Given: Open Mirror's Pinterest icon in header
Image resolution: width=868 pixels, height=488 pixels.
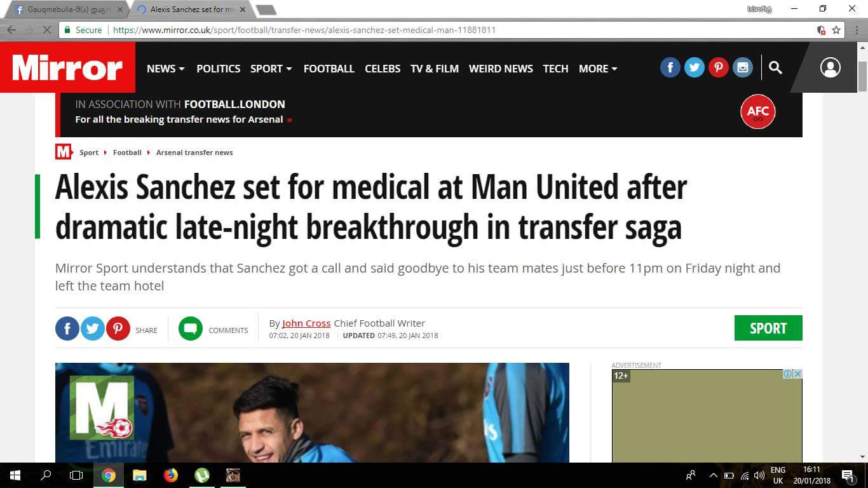Looking at the screenshot, I should [719, 67].
